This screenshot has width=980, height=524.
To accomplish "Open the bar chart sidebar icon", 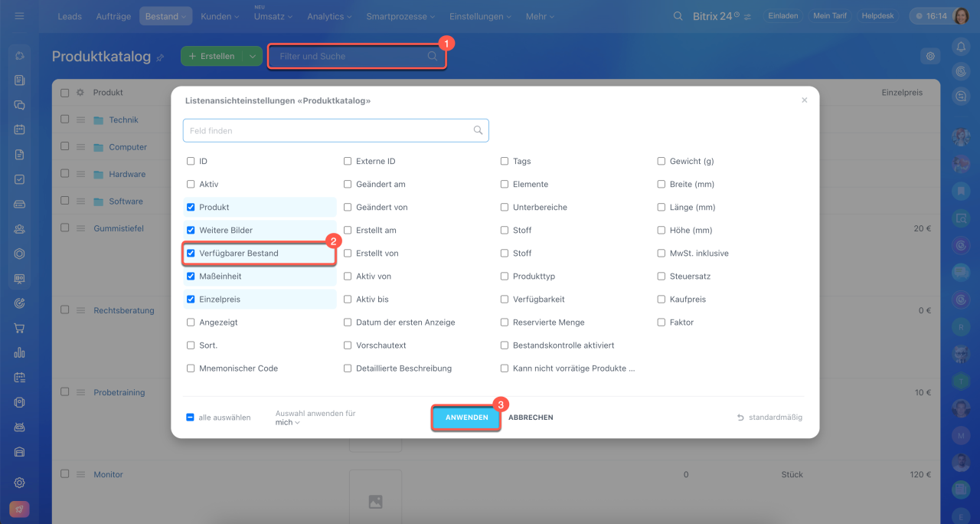I will tap(20, 352).
